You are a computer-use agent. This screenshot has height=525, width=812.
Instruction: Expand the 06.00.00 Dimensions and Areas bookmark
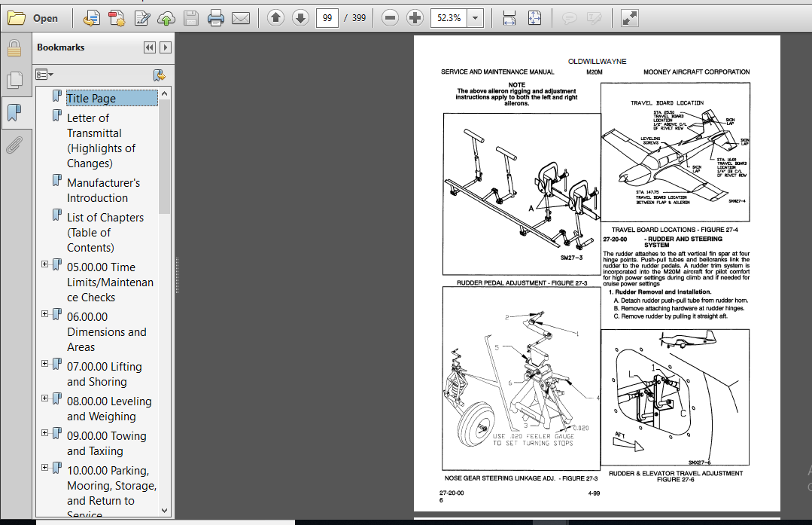(x=44, y=313)
